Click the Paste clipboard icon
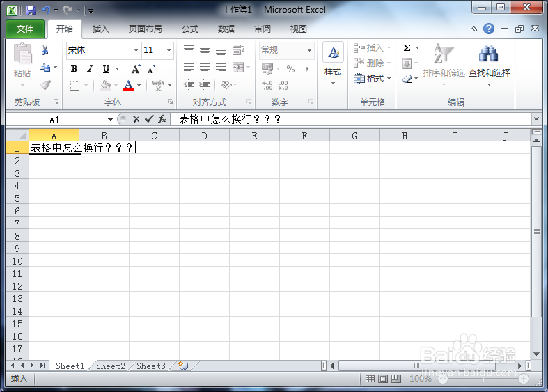The height and width of the screenshot is (392, 548). pos(22,54)
